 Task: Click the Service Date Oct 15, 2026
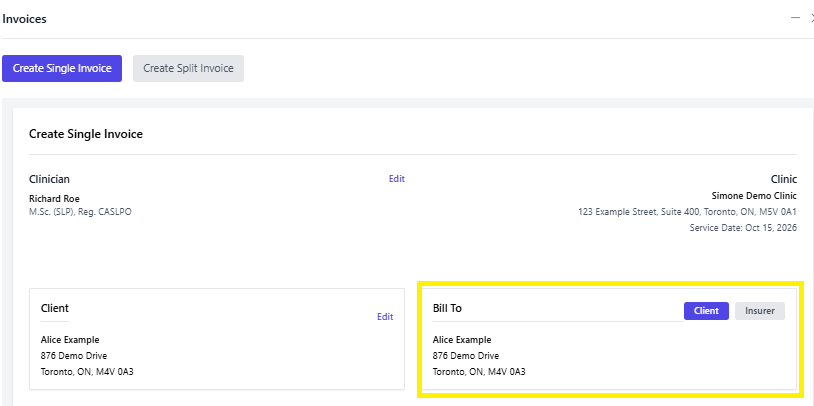click(743, 228)
